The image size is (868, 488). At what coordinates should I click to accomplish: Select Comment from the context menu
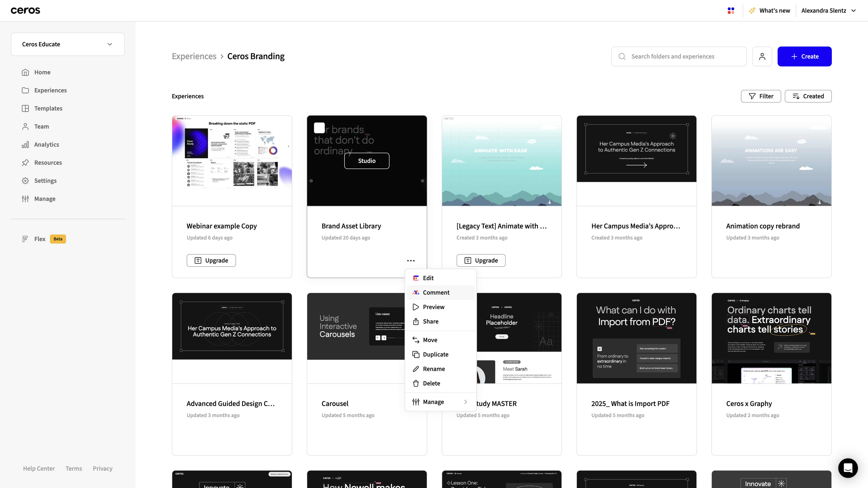point(440,293)
